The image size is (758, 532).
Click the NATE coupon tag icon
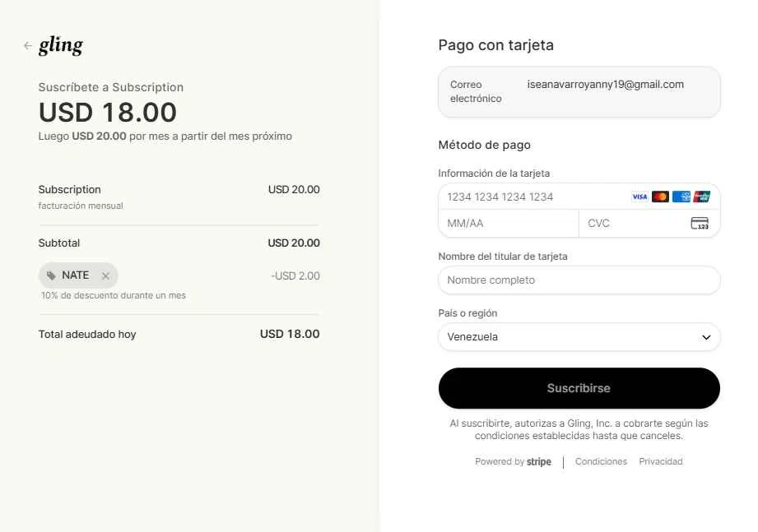[x=51, y=275]
